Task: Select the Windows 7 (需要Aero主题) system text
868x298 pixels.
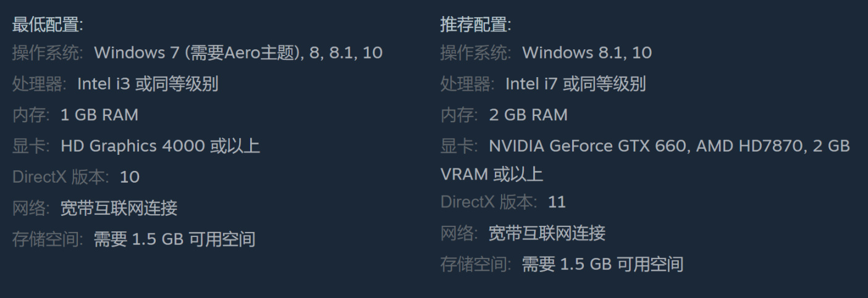Action: click(x=198, y=53)
